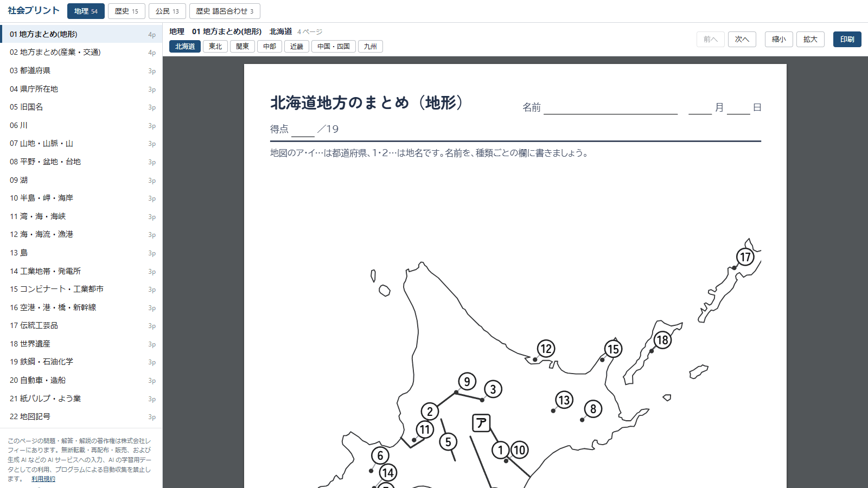Open the 利用規約 link

[43, 479]
